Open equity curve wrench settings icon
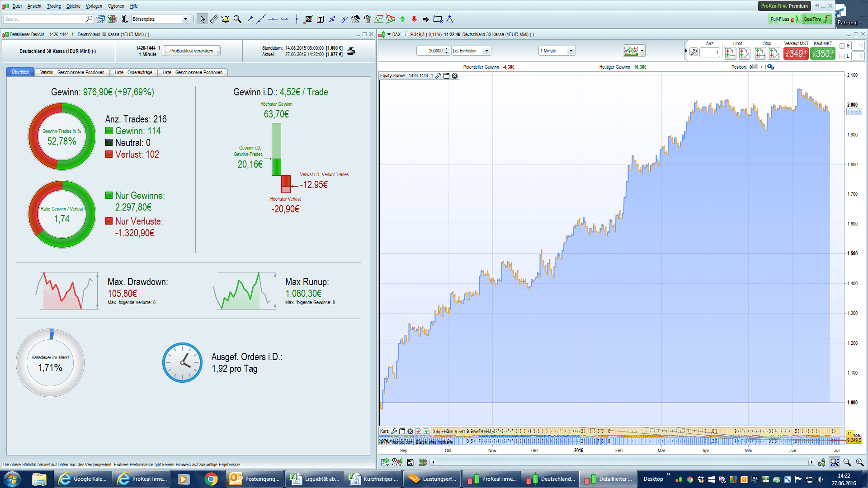The width and height of the screenshot is (868, 488). [x=438, y=76]
